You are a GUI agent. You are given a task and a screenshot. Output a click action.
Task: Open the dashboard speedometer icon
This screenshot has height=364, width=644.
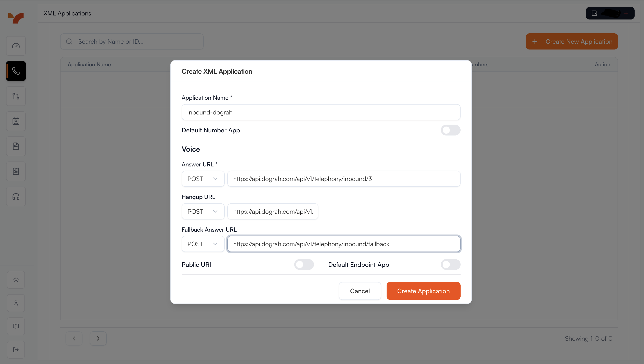click(16, 46)
